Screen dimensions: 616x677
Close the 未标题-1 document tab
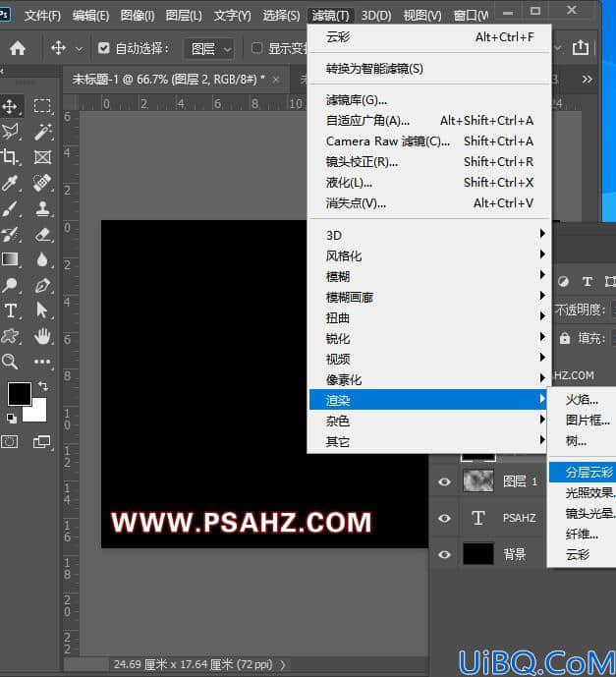[276, 80]
